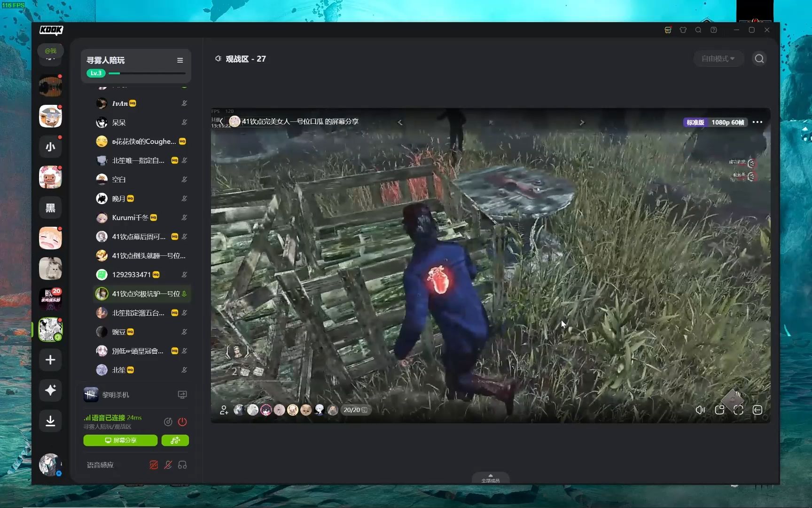812x508 pixels.
Task: Open the help question-mark icon
Action: [714, 30]
